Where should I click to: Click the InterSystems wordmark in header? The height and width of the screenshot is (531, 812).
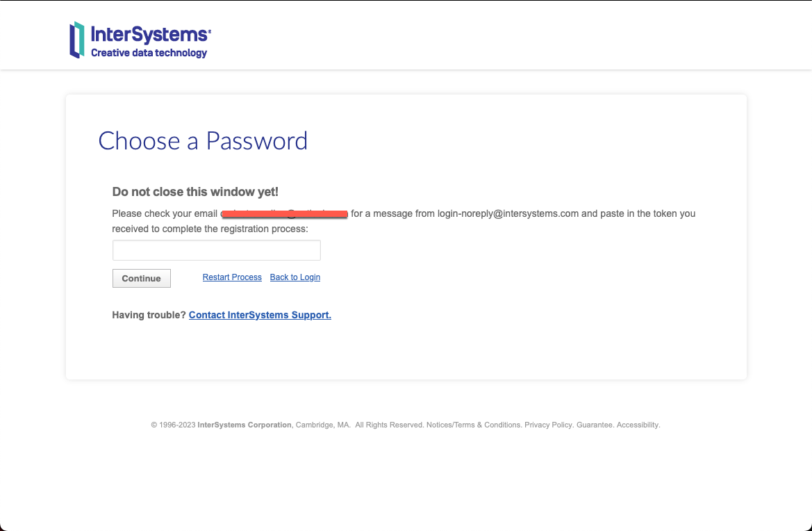150,34
